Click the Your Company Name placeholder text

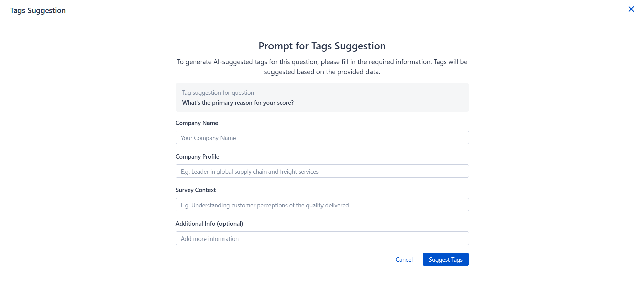click(x=208, y=138)
